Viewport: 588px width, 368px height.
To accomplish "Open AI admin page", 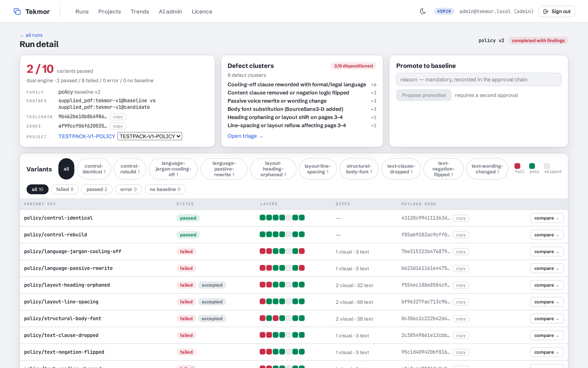I will (171, 11).
